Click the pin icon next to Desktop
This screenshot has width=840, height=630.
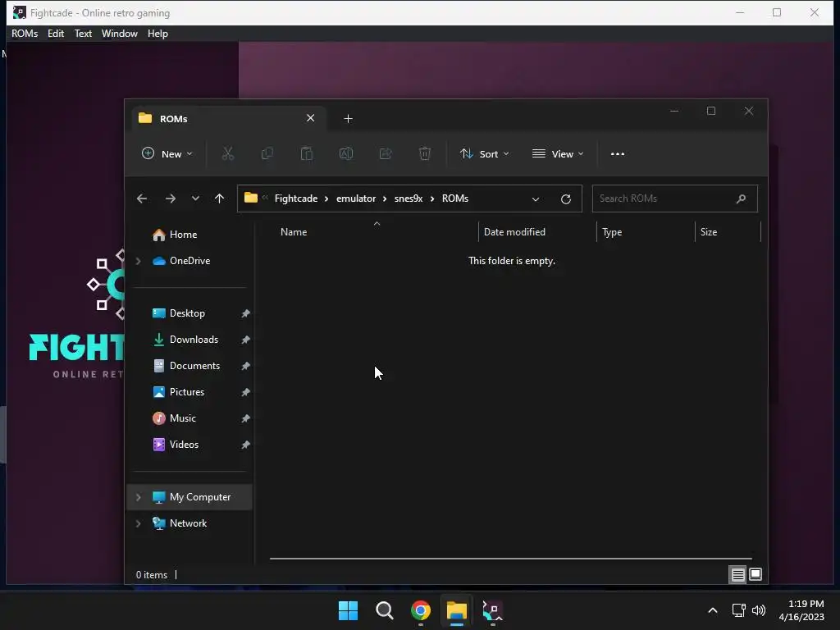point(245,313)
